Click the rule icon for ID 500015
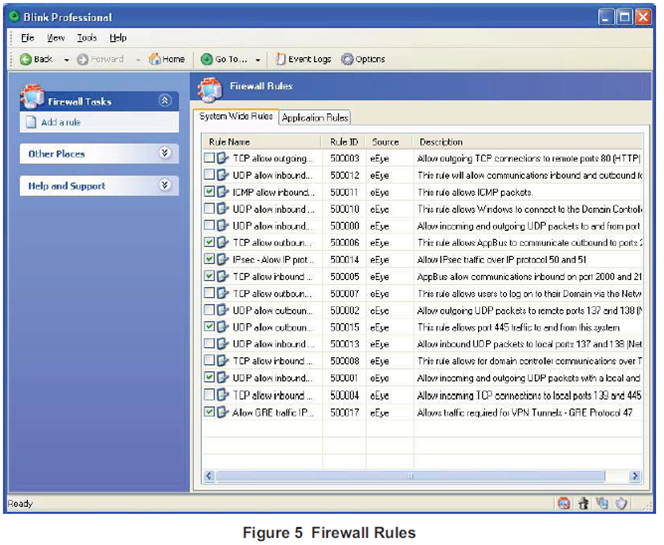664x545 pixels. pyautogui.click(x=222, y=327)
